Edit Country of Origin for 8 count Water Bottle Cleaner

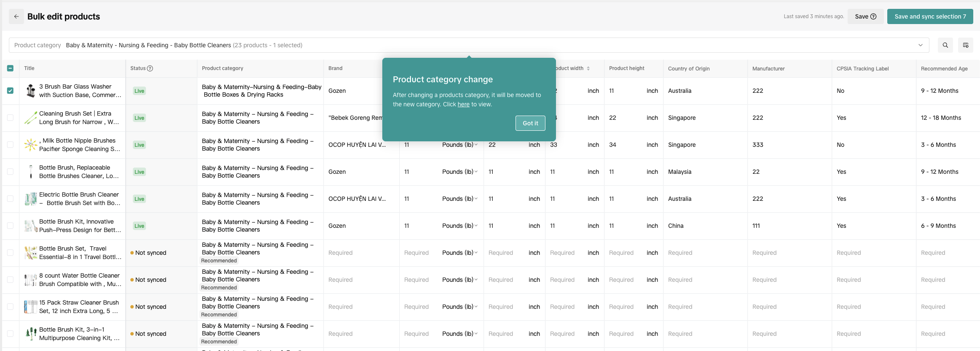pyautogui.click(x=705, y=280)
